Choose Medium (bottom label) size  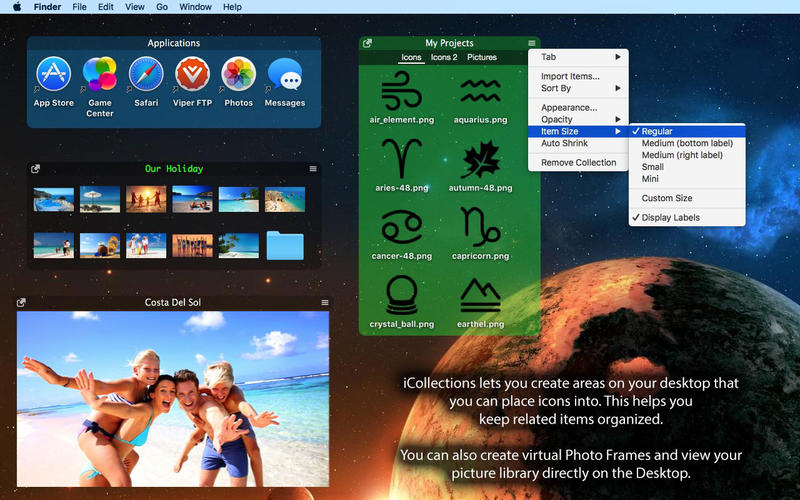click(x=687, y=143)
